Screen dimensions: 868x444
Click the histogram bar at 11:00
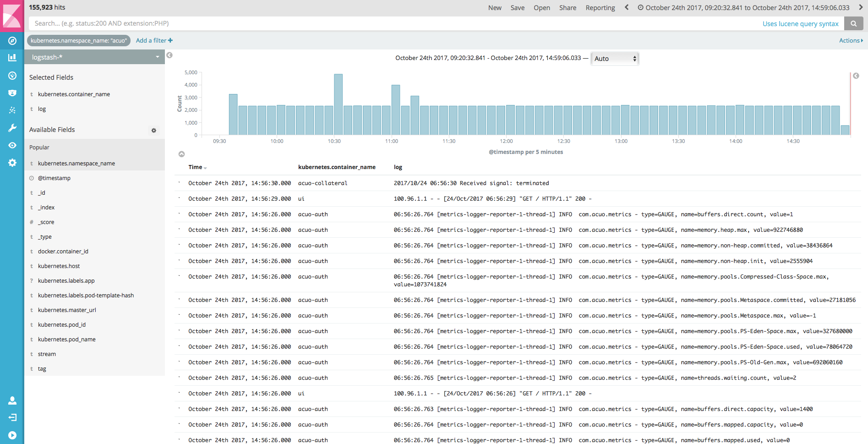coord(396,110)
